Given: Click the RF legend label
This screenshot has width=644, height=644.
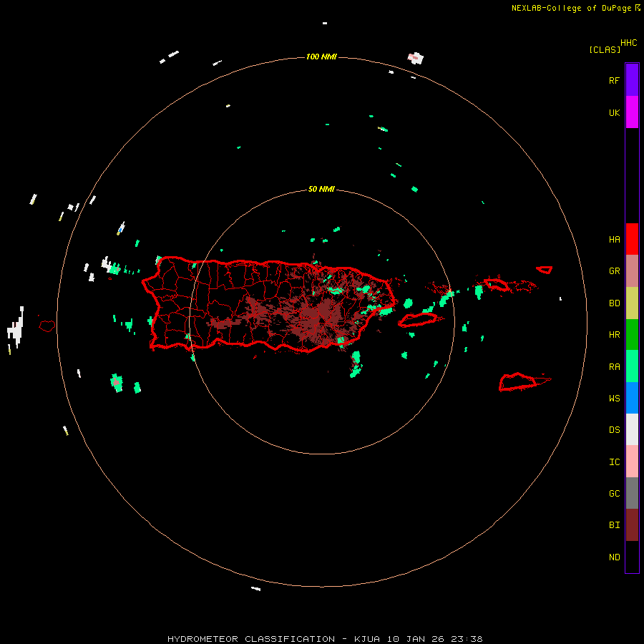Looking at the screenshot, I should point(614,80).
